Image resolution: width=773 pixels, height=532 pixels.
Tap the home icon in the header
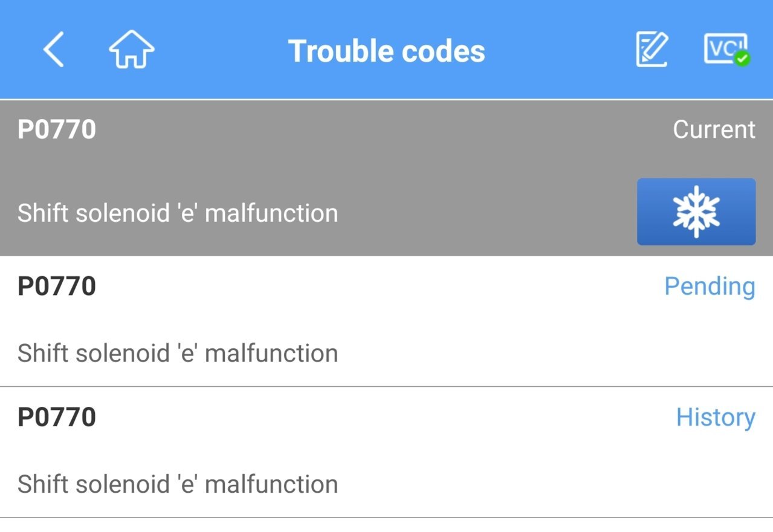pyautogui.click(x=131, y=50)
